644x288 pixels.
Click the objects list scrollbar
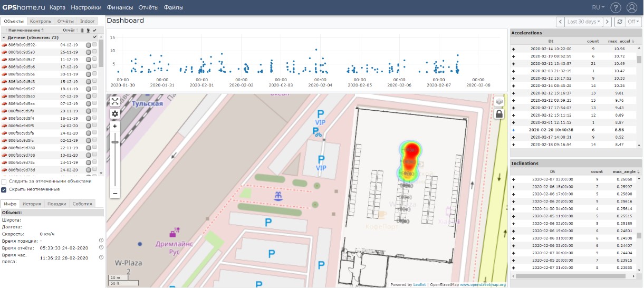(101, 53)
